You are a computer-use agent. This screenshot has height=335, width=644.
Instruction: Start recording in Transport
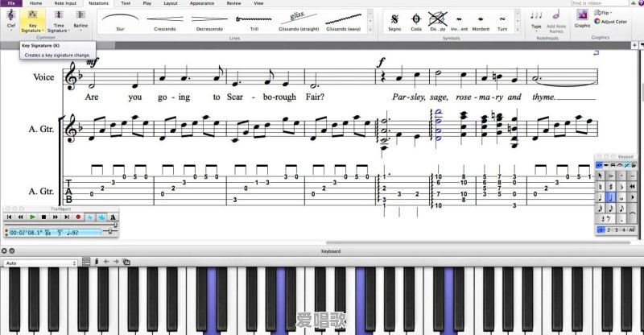pos(78,217)
